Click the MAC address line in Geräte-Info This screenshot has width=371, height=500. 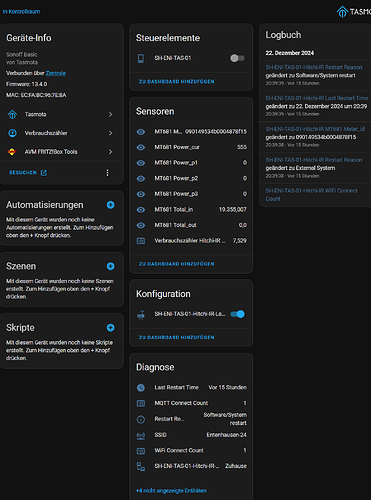coord(36,95)
